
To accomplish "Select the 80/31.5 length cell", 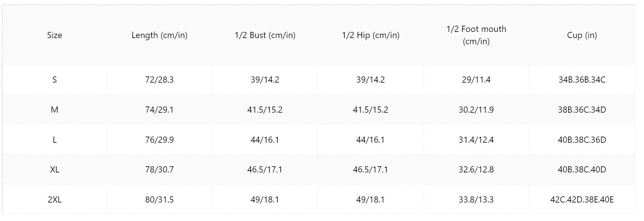I will click(x=160, y=200).
